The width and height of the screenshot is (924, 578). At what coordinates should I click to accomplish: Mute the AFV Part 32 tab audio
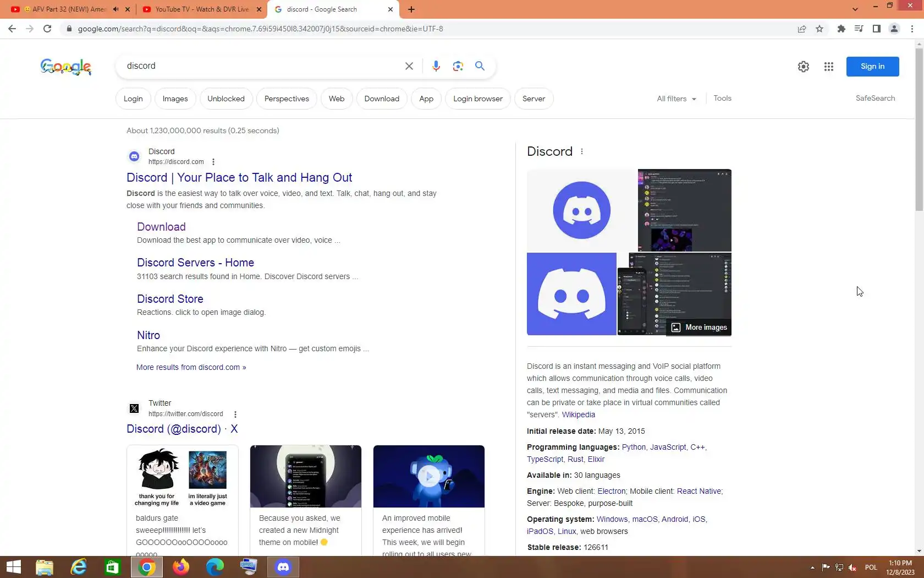click(x=116, y=9)
